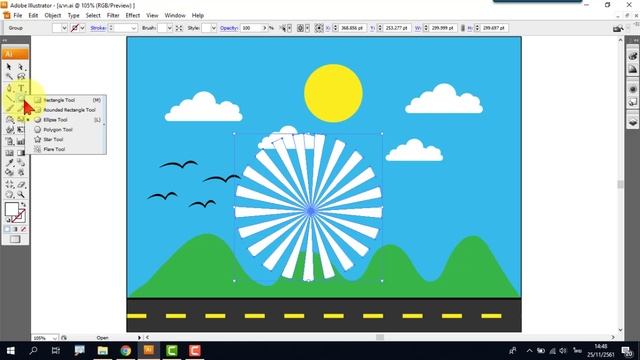Tear off the shape tools flyout

(104, 124)
